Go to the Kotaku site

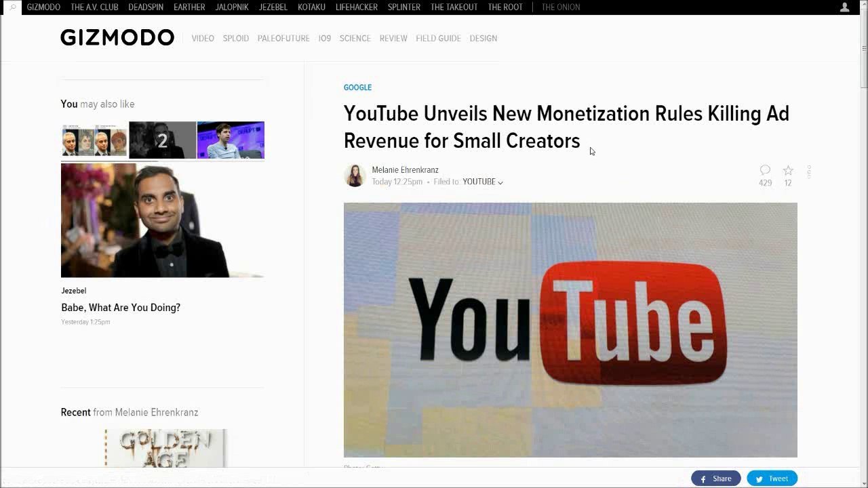pos(312,7)
